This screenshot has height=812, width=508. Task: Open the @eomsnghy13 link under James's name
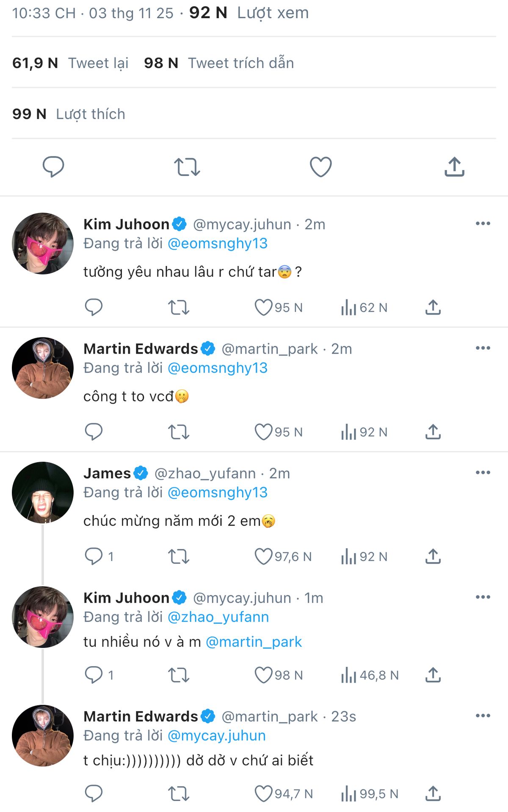(x=218, y=492)
